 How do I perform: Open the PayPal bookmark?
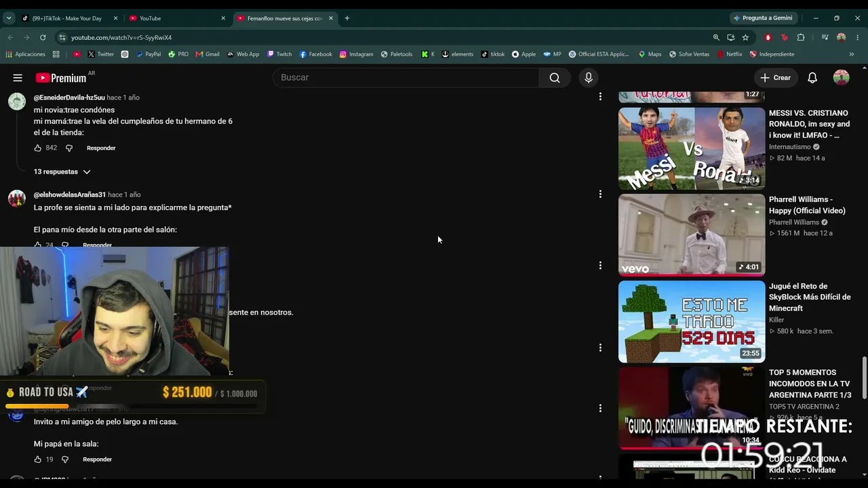click(x=149, y=54)
